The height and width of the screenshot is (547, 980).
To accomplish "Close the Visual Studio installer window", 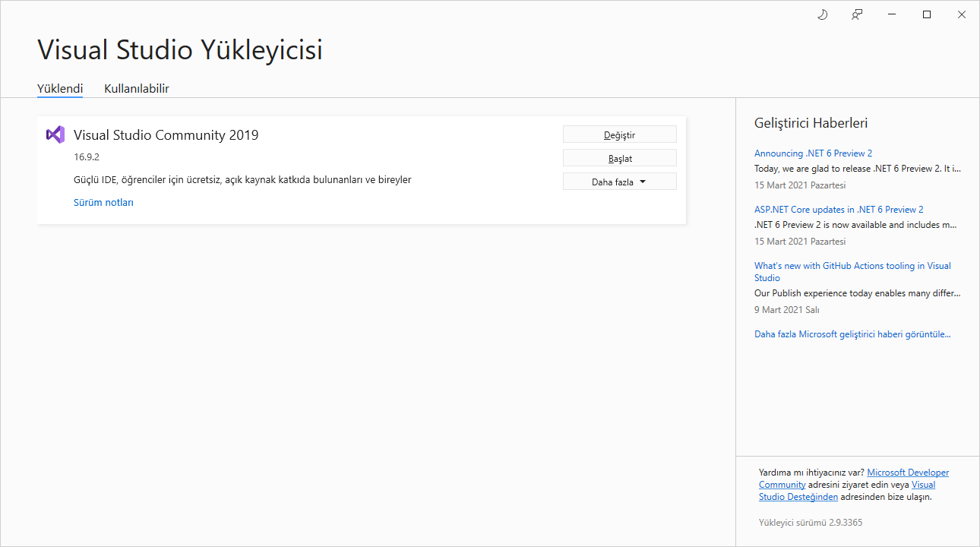I will click(962, 14).
